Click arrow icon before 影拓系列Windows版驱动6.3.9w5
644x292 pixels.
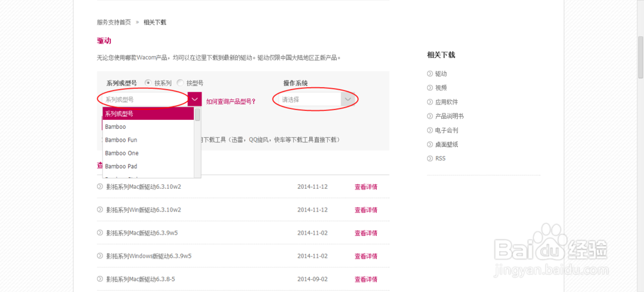[100, 256]
